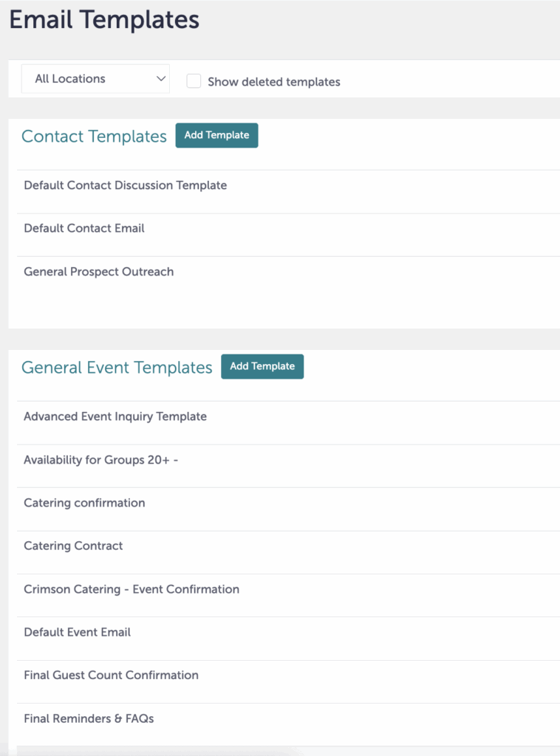Image resolution: width=560 pixels, height=756 pixels.
Task: Click the Show deleted templates label
Action: point(274,82)
